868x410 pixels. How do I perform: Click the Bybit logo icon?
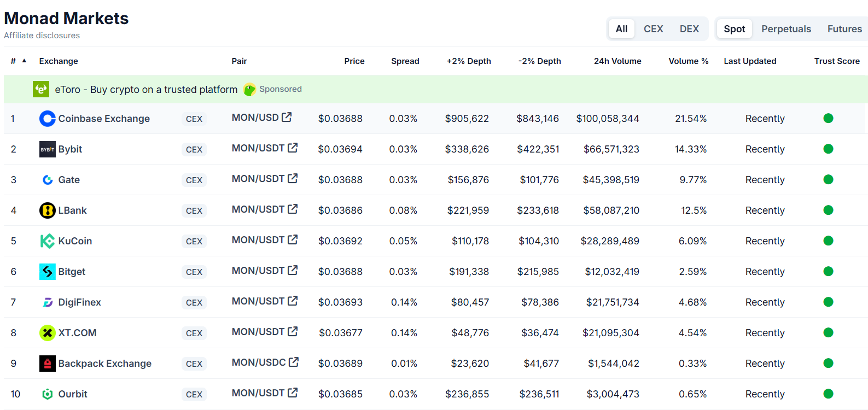point(48,149)
